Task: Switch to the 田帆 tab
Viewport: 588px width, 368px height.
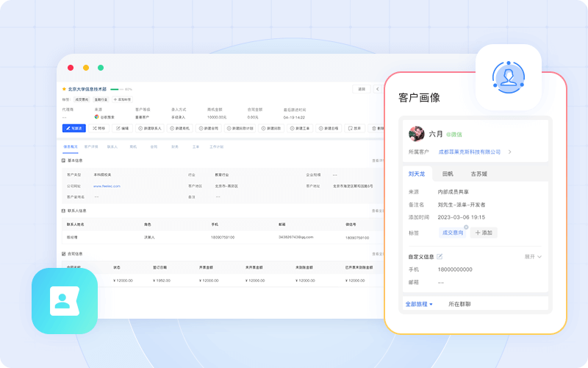Action: 448,174
